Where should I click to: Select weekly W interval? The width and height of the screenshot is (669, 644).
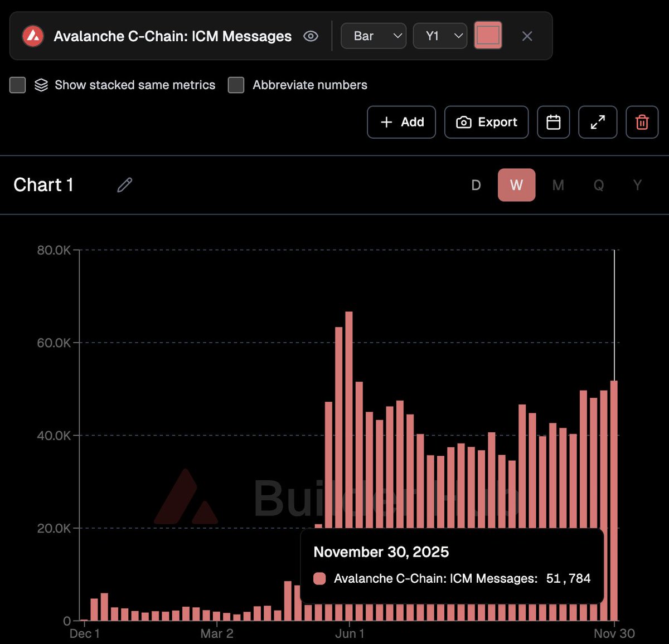pyautogui.click(x=517, y=185)
